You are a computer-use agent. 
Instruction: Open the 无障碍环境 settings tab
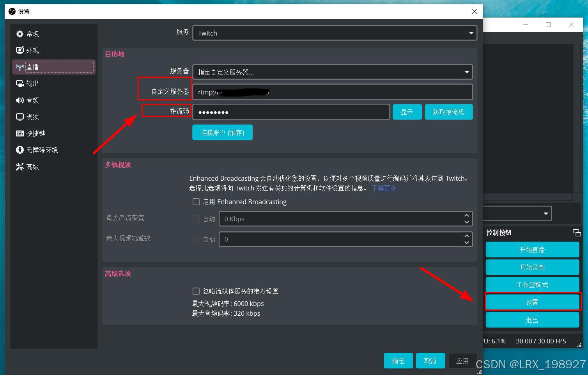54,150
